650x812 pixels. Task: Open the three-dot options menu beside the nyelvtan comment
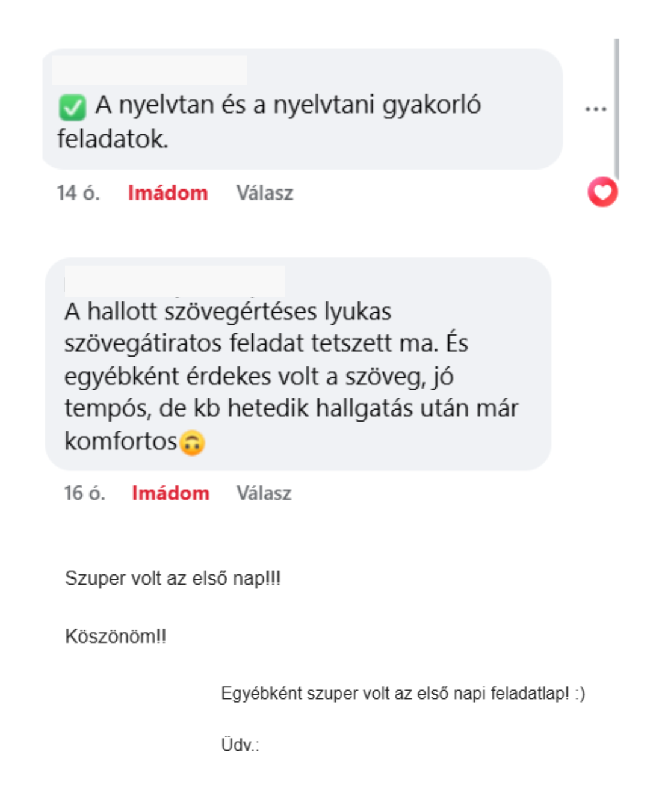[595, 109]
